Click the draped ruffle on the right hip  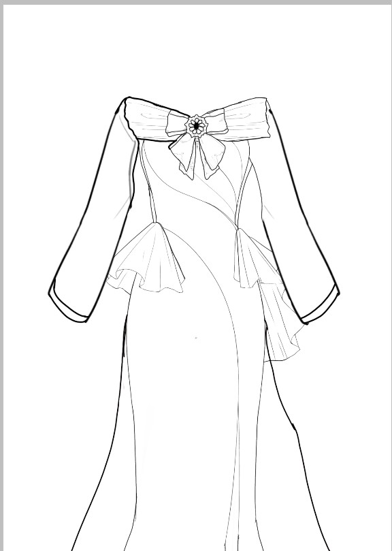(269, 294)
